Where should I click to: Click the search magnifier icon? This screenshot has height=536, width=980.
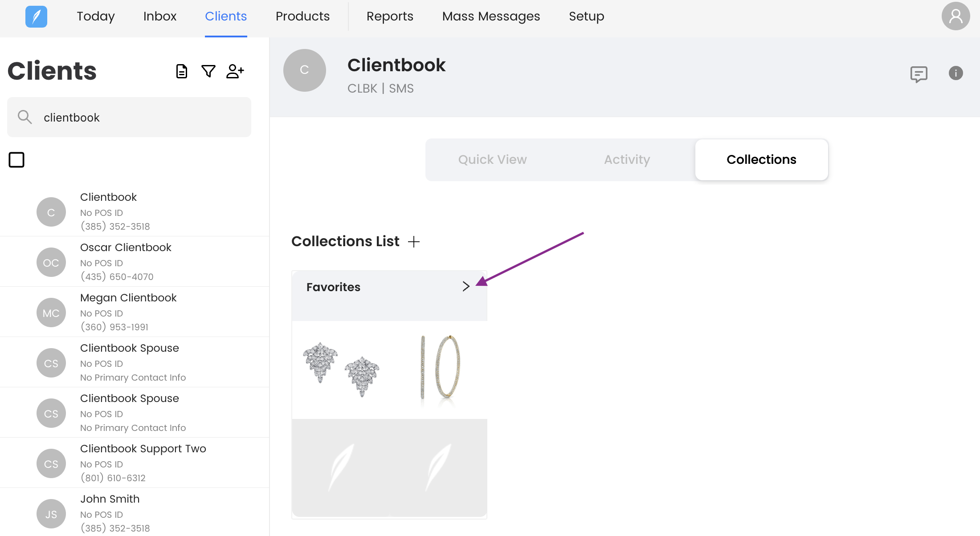tap(24, 117)
